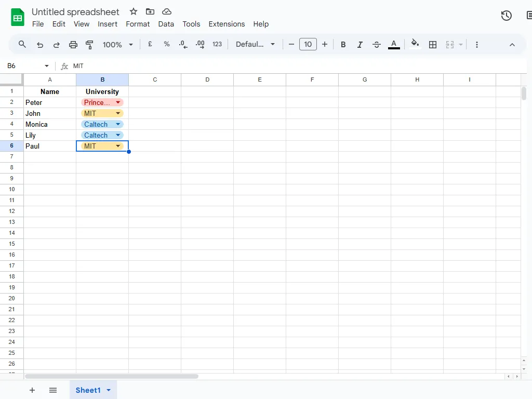Open Peter's Princeton dropdown chip
The image size is (532, 399).
click(102, 102)
